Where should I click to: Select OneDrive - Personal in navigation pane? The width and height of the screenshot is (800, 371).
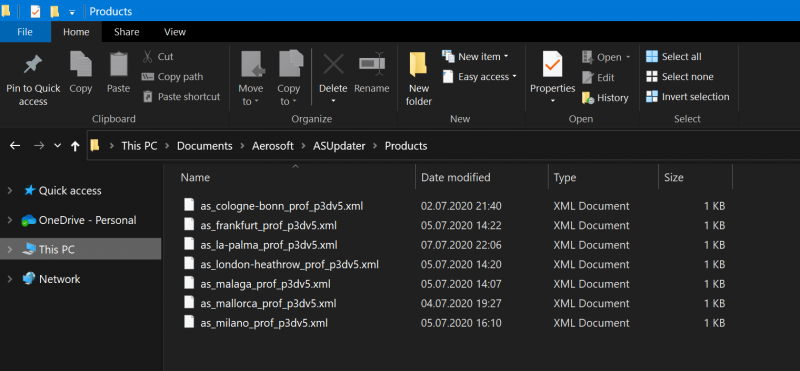pyautogui.click(x=87, y=220)
